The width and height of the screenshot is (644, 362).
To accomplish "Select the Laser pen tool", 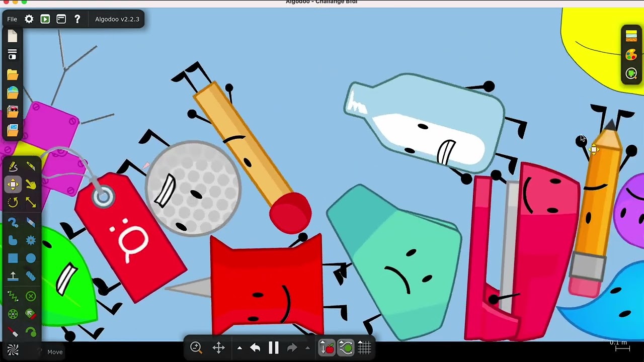I will [x=13, y=332].
